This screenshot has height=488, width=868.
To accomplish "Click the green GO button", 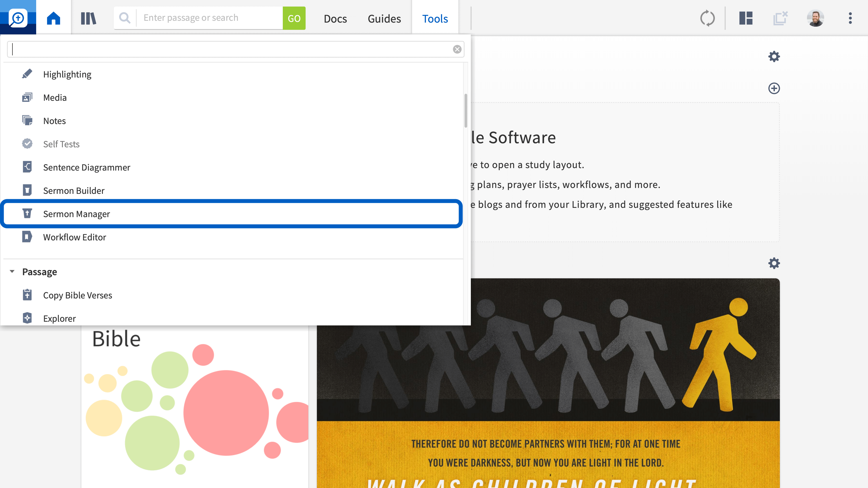I will point(294,18).
